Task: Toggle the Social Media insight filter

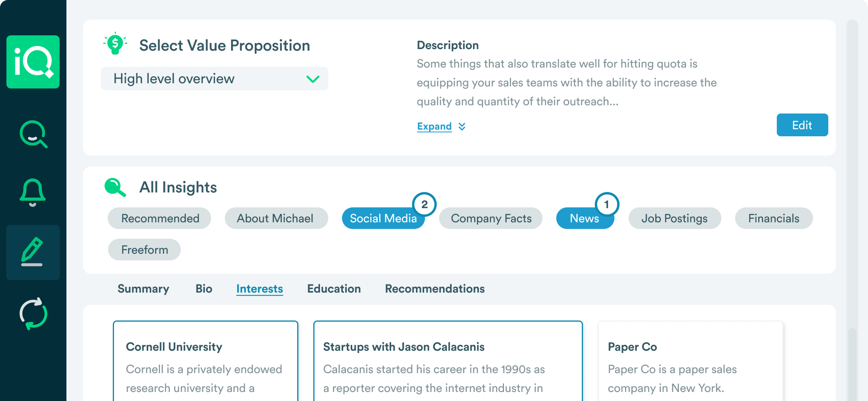Action: (x=383, y=218)
